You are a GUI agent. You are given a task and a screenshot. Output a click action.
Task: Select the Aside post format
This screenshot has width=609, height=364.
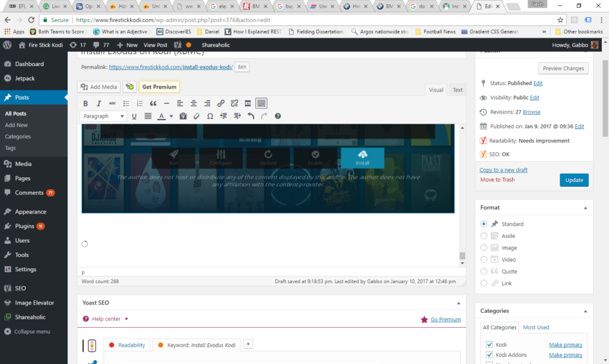coord(484,236)
